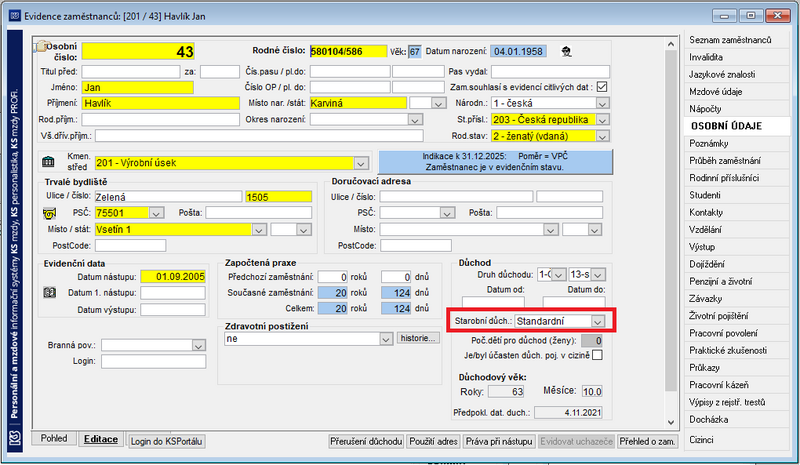Click the Titul před input field
This screenshot has width=800, height=465.
click(131, 71)
